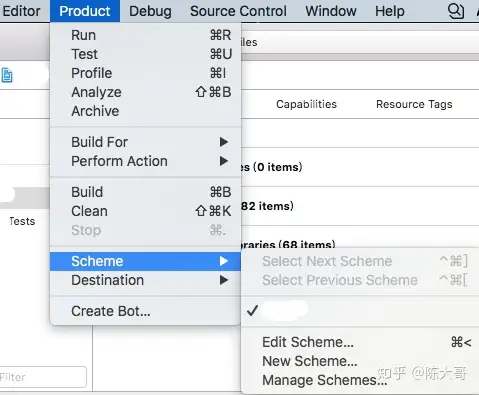Click the Filter input field
Screen dimensions: 479x395
pyautogui.click(x=43, y=377)
